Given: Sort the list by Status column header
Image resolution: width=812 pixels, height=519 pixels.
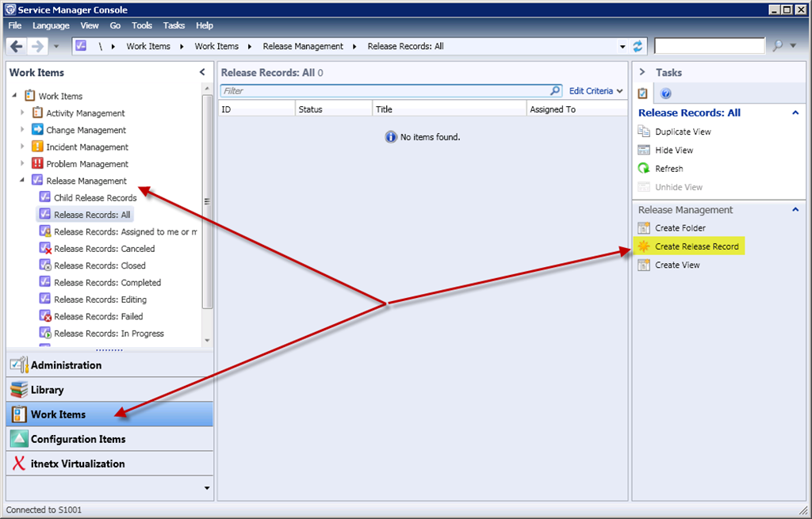Looking at the screenshot, I should (x=333, y=109).
